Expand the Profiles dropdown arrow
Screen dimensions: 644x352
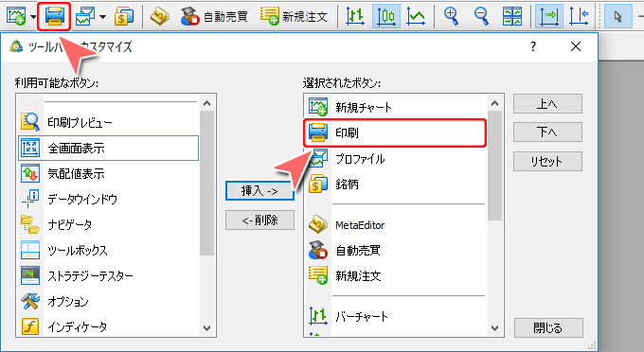pyautogui.click(x=102, y=17)
